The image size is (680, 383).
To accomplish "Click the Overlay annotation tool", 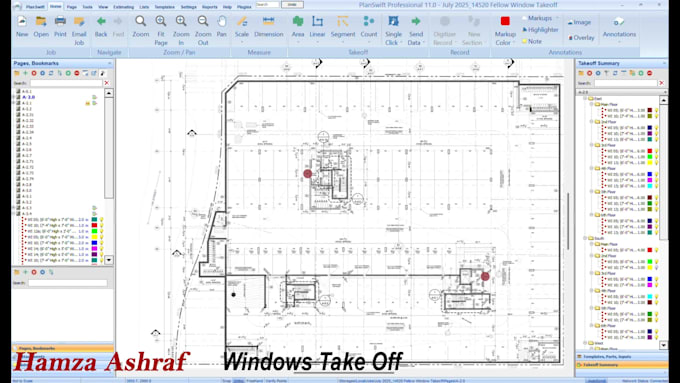I will [x=581, y=38].
